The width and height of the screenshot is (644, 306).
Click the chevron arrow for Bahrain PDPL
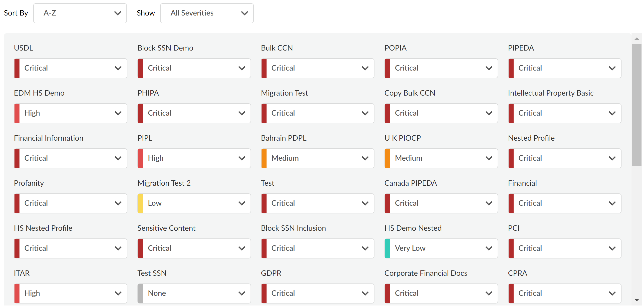point(365,158)
